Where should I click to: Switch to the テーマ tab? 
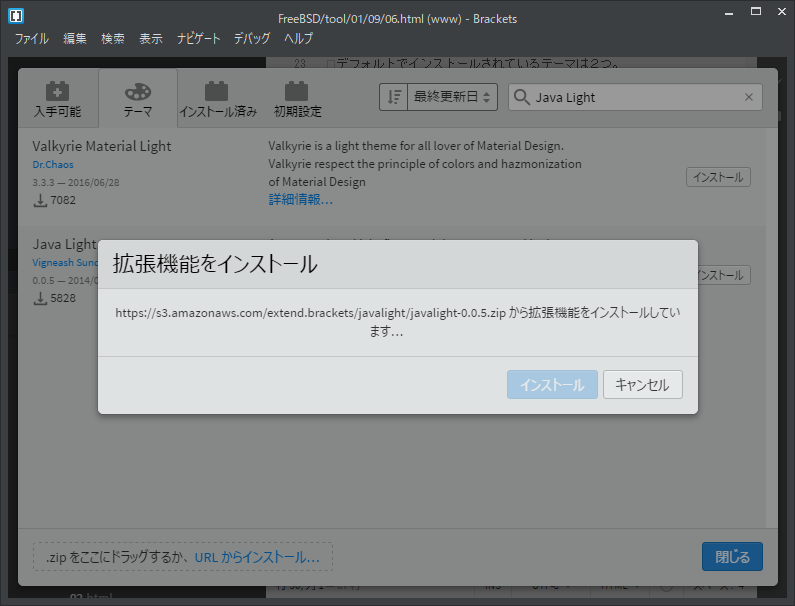pos(138,98)
